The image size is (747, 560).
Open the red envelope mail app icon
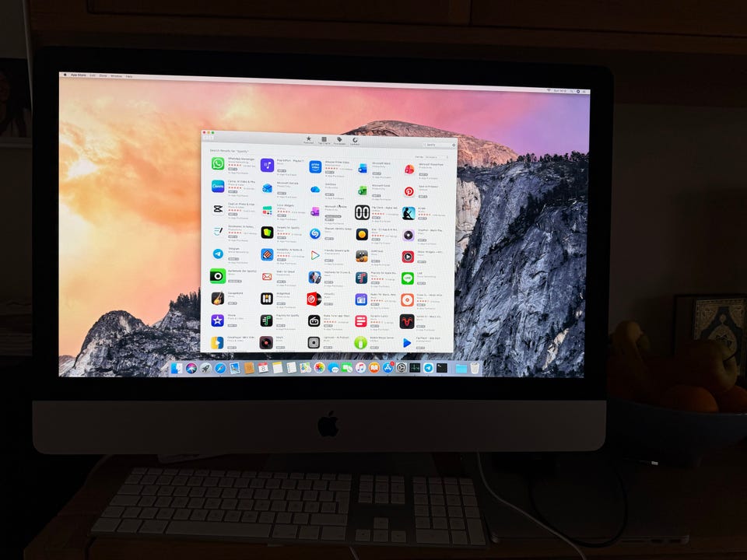click(x=267, y=276)
